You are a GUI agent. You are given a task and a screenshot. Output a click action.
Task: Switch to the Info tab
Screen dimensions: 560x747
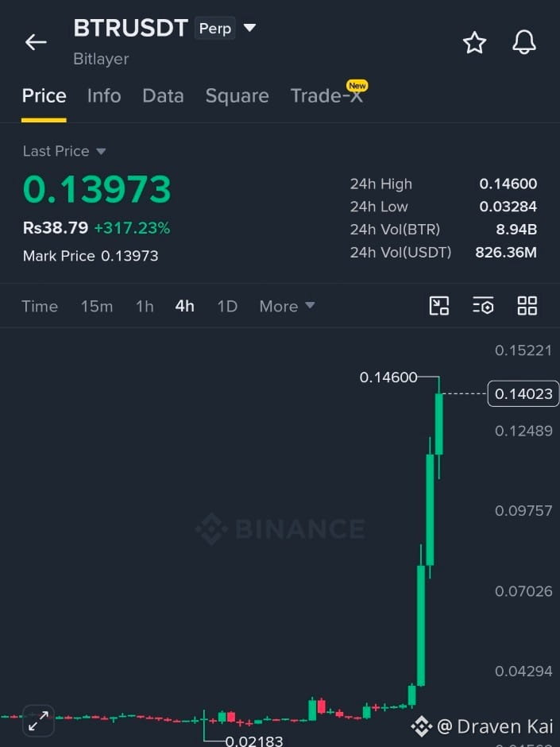coord(104,95)
